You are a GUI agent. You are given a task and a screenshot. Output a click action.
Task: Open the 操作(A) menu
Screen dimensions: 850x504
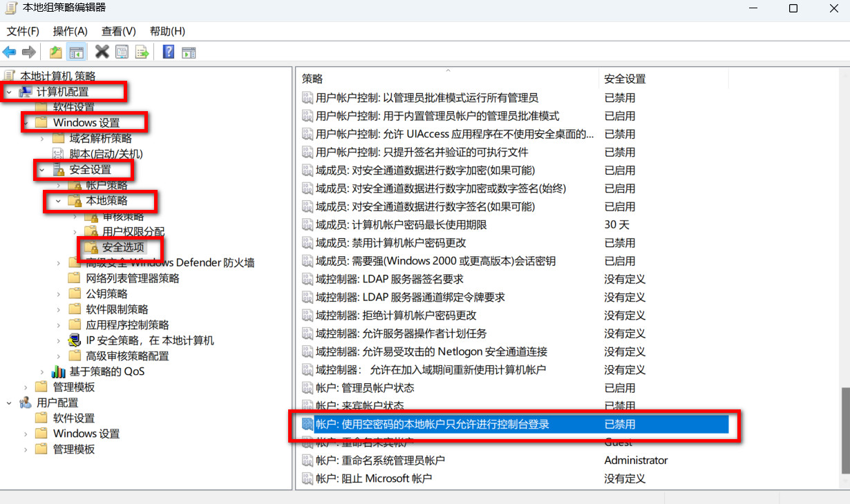click(70, 31)
